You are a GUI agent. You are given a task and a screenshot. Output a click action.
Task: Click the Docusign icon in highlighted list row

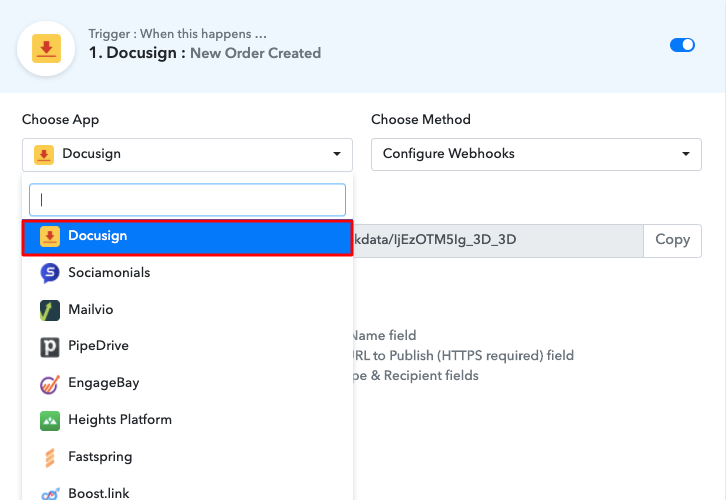[x=50, y=236]
